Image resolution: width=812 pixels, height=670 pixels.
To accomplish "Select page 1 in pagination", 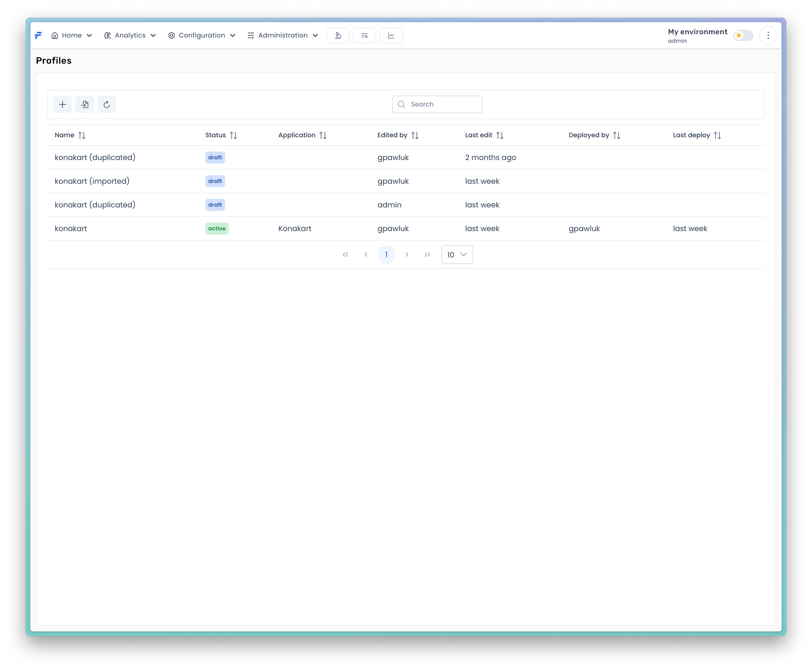I will click(x=386, y=255).
